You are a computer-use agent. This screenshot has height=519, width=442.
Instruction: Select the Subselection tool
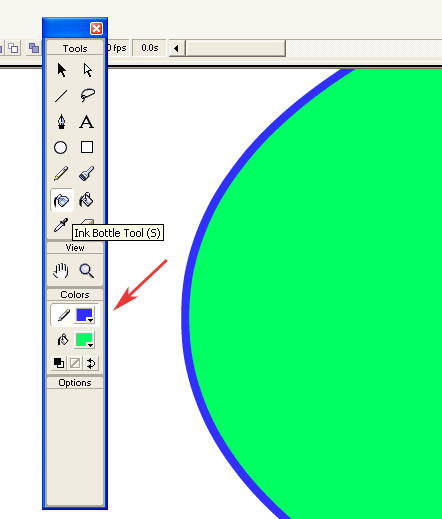(x=88, y=70)
